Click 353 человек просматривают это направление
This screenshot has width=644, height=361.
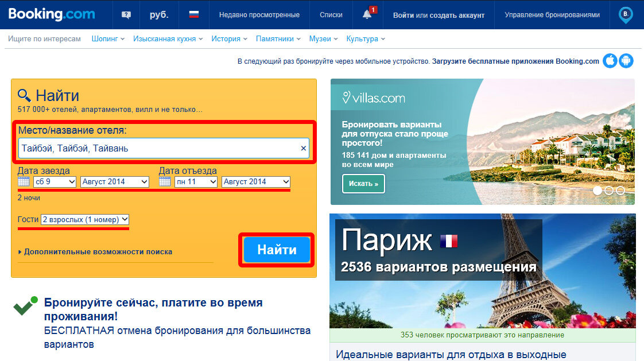483,335
